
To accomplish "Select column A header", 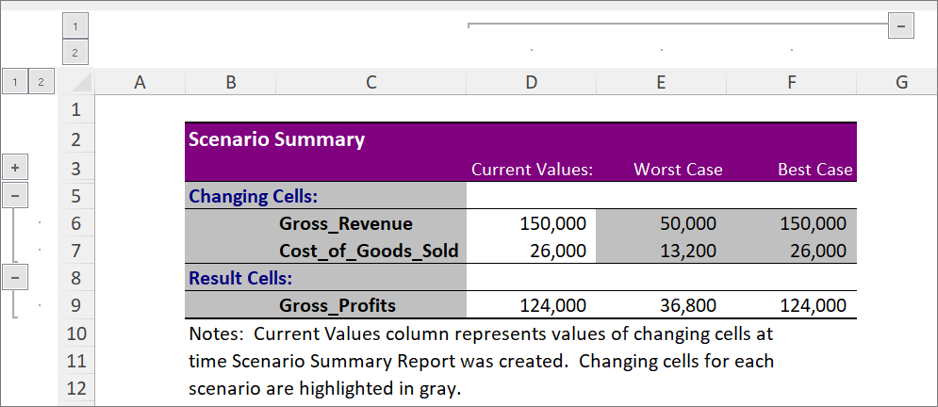I will [140, 82].
